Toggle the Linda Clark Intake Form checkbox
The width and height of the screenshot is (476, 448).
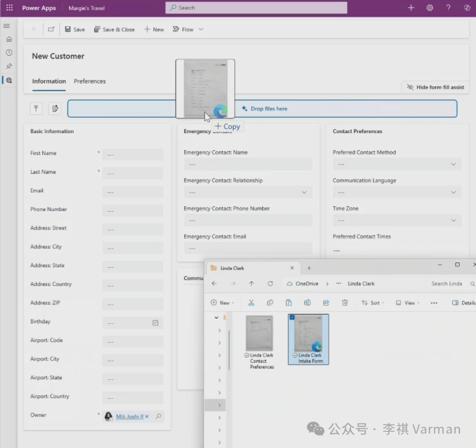pyautogui.click(x=292, y=317)
